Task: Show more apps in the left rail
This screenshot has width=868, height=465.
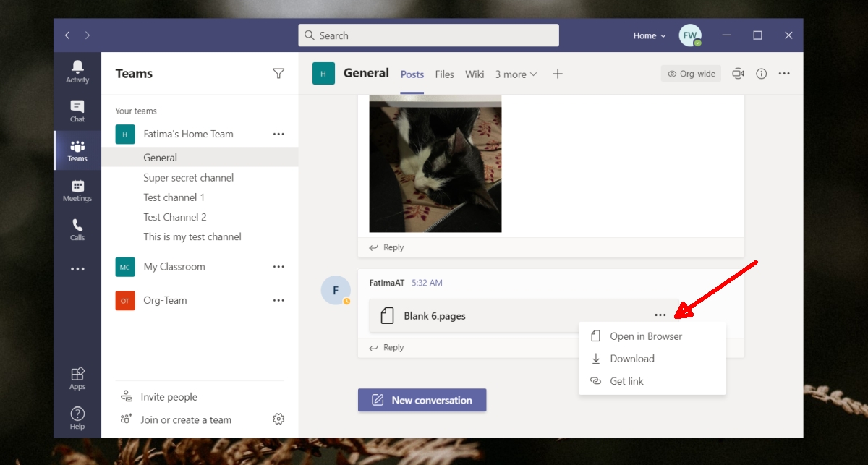Action: coord(77,269)
